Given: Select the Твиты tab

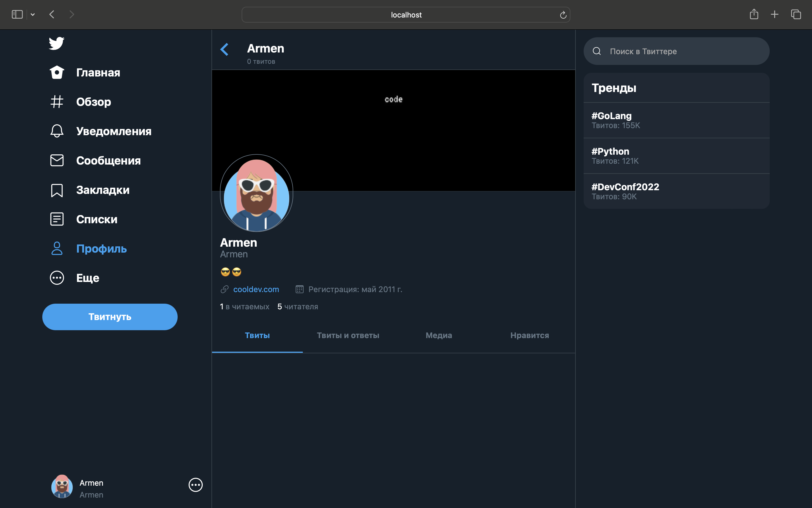Looking at the screenshot, I should (x=257, y=335).
